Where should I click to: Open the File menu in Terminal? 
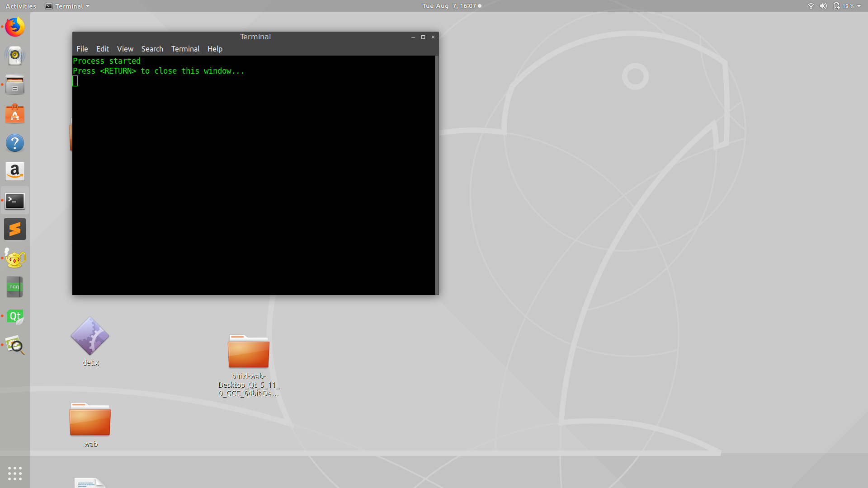tap(82, 49)
